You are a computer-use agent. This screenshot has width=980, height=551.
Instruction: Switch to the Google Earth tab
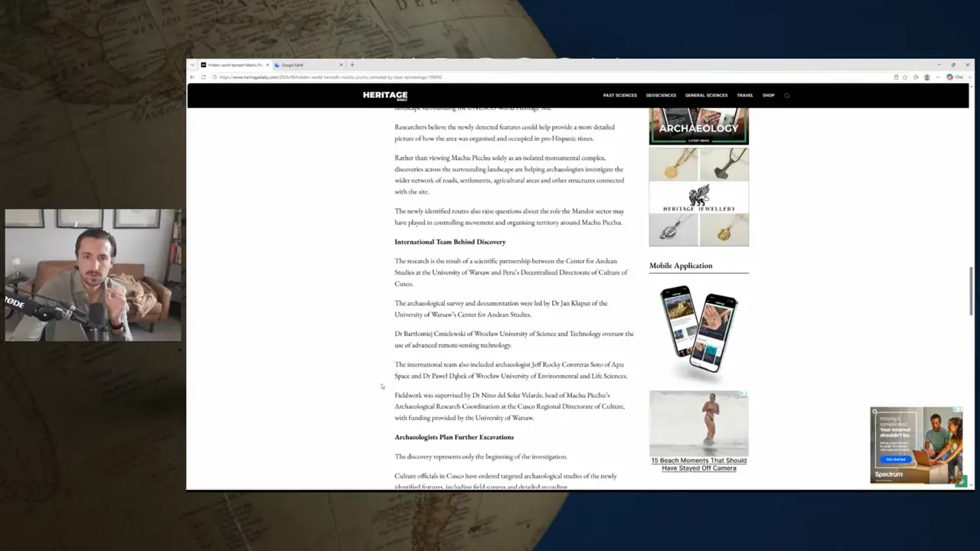(x=309, y=65)
